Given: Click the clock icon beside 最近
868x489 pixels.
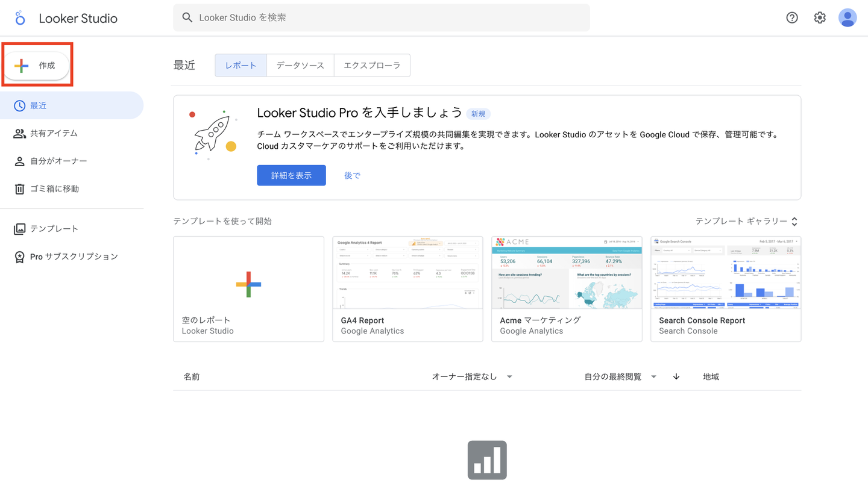Looking at the screenshot, I should point(20,106).
